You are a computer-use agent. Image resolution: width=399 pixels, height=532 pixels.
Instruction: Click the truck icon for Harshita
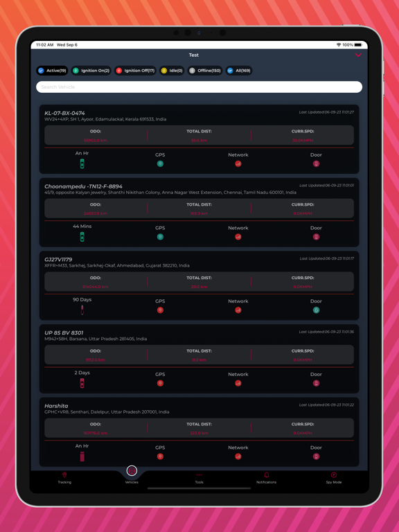(x=82, y=456)
